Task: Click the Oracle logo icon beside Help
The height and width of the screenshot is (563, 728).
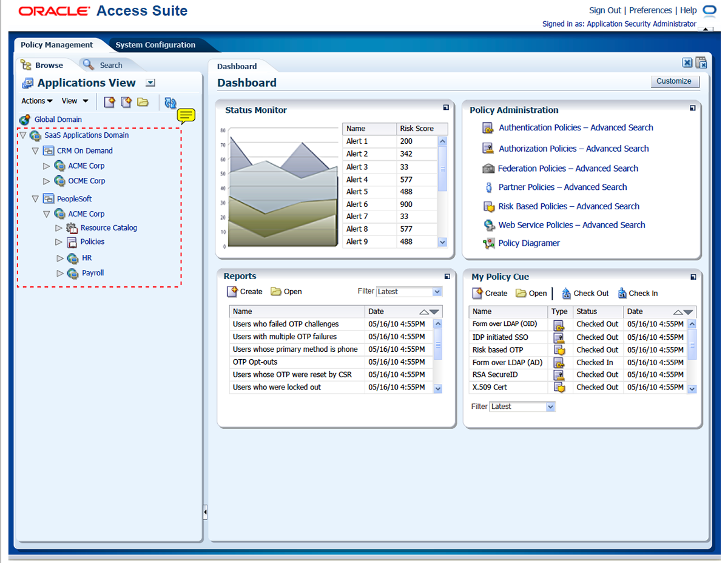Action: pyautogui.click(x=709, y=10)
